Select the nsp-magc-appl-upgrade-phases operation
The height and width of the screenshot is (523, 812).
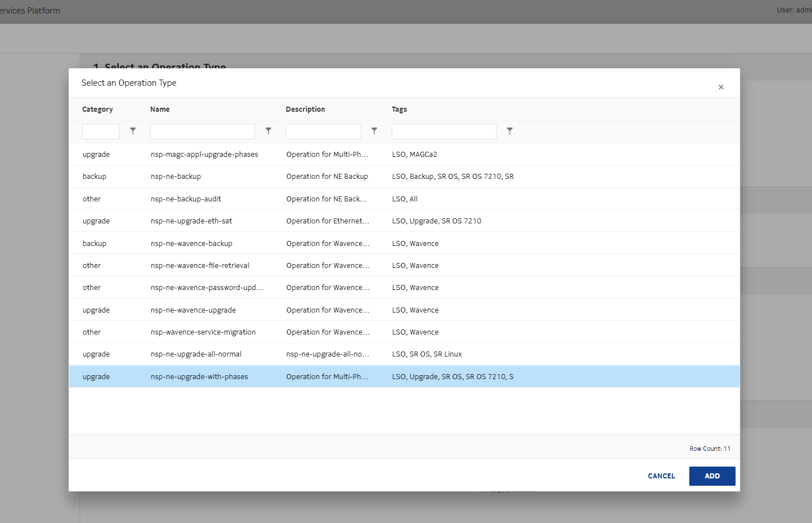(204, 155)
